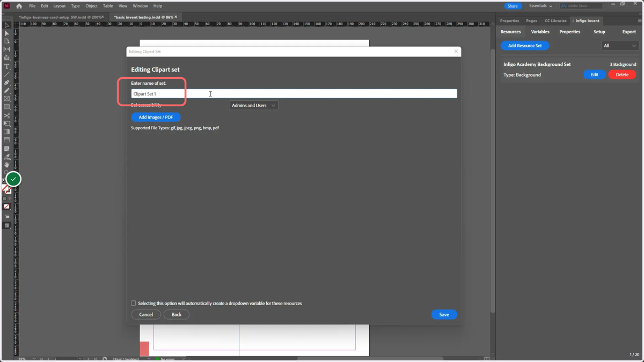
Task: Open the Home screen icon
Action: [x=19, y=6]
